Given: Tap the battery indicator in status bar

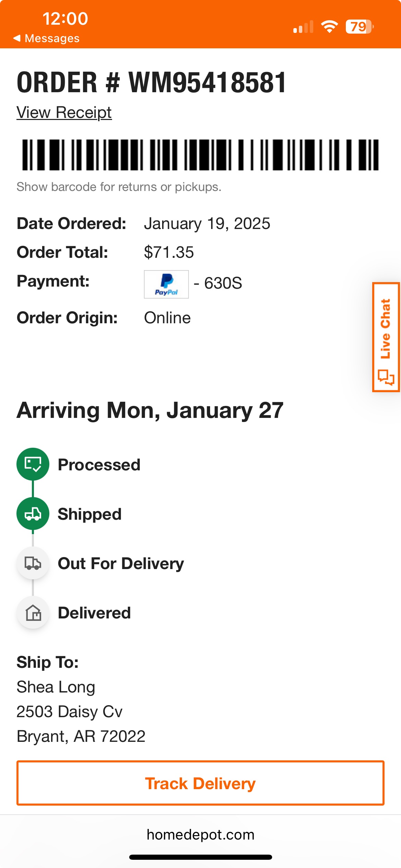Looking at the screenshot, I should (x=360, y=26).
